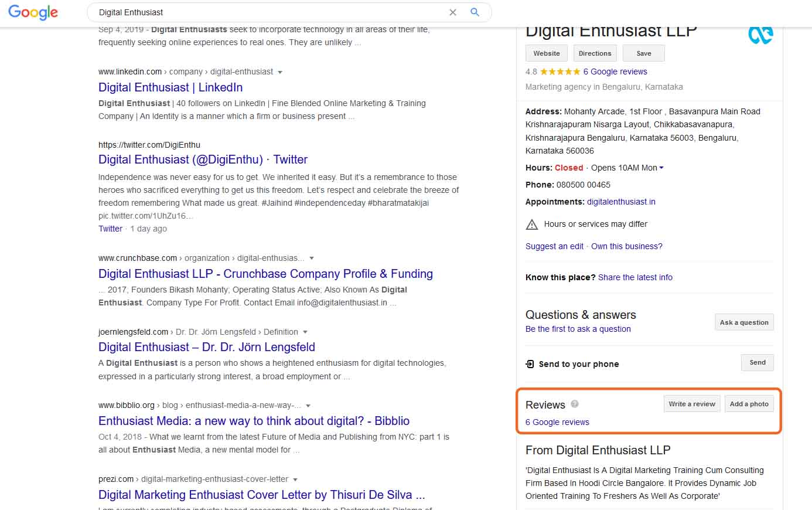
Task: Click the Closed hours status text
Action: click(569, 168)
